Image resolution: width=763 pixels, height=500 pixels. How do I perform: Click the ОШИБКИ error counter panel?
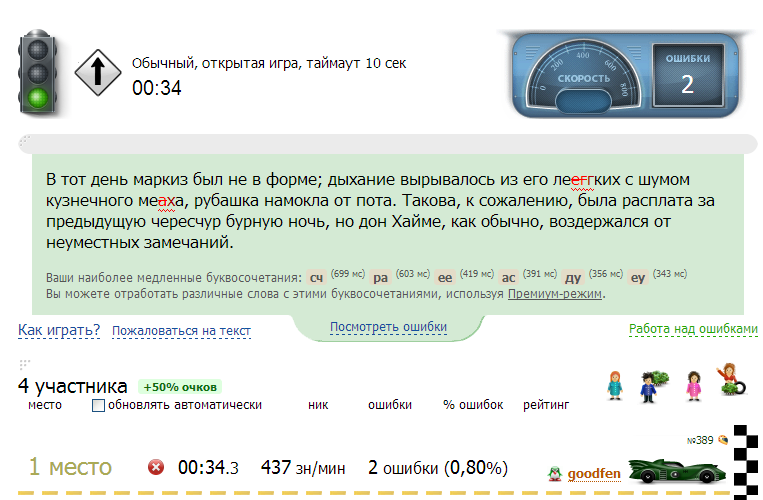pyautogui.click(x=688, y=75)
